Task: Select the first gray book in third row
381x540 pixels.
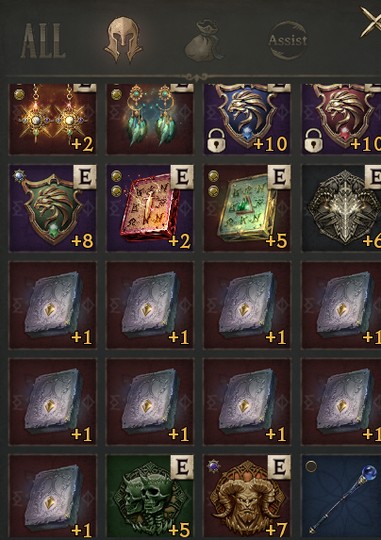Action: (53, 305)
